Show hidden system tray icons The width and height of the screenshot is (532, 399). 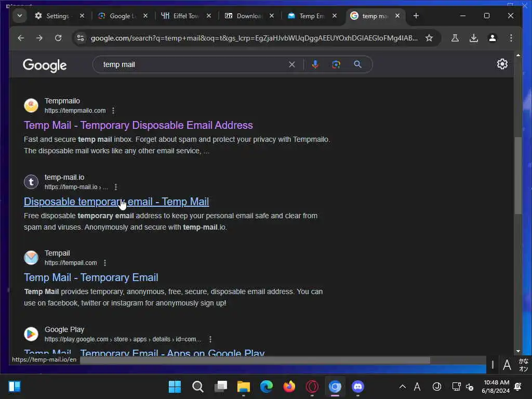coord(403,387)
